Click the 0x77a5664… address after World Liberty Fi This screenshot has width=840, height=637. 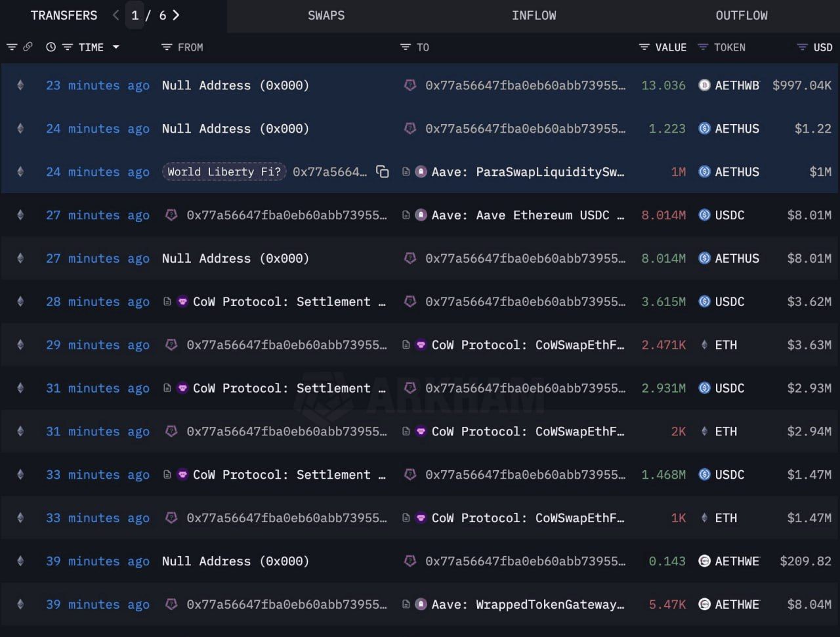(x=329, y=172)
